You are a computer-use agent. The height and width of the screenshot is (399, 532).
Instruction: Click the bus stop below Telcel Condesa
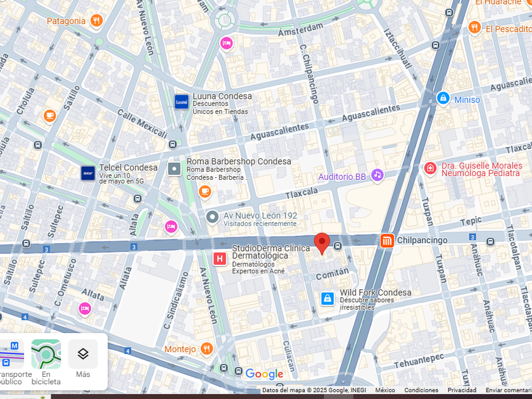click(x=137, y=198)
